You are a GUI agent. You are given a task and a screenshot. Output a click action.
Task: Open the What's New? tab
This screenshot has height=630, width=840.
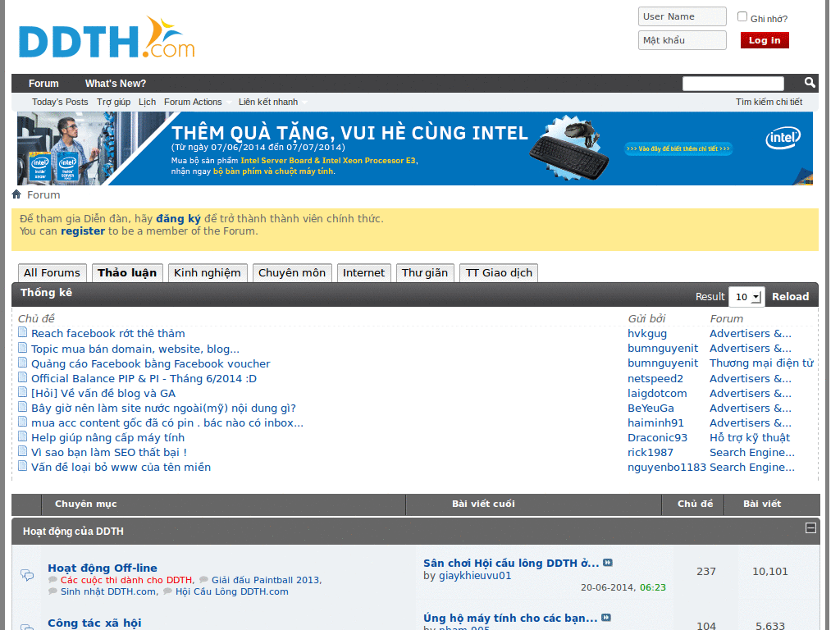click(x=115, y=84)
